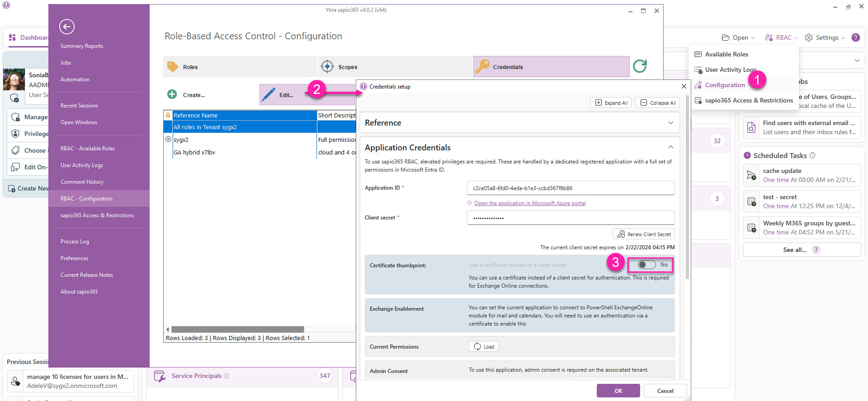The image size is (868, 401).
Task: Click the cache update task icon
Action: pyautogui.click(x=751, y=175)
